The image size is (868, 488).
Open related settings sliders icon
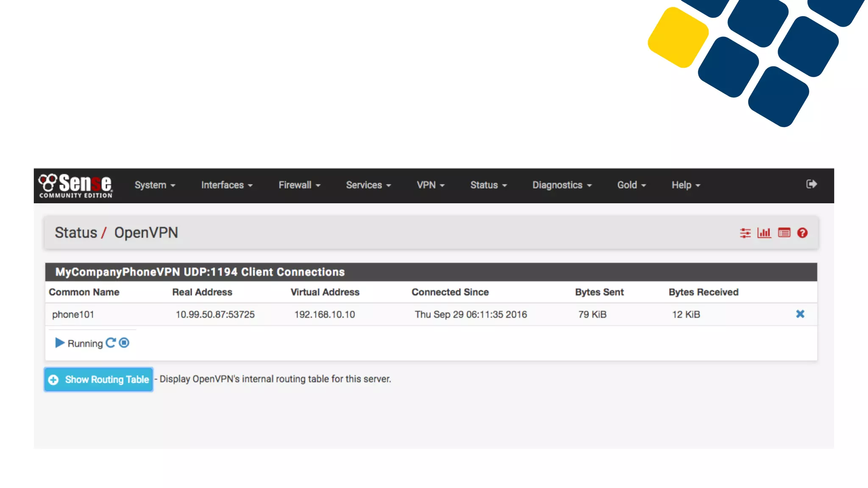tap(745, 233)
